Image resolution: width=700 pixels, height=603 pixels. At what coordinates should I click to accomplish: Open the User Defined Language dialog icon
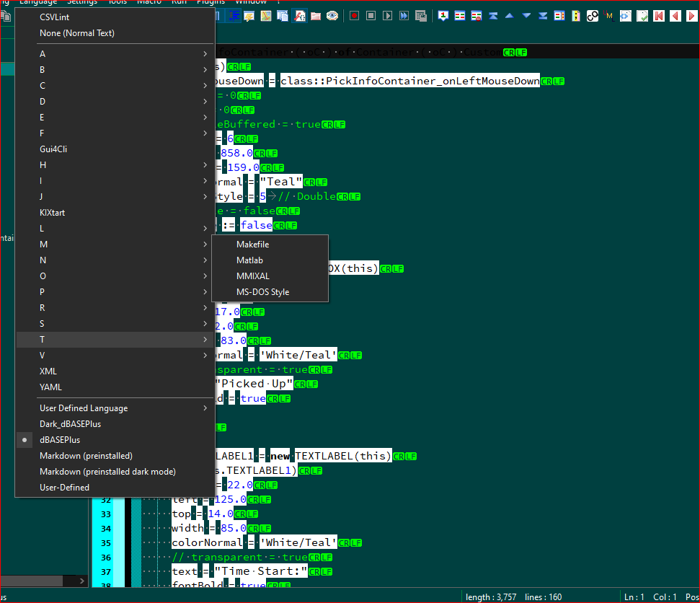click(x=249, y=16)
